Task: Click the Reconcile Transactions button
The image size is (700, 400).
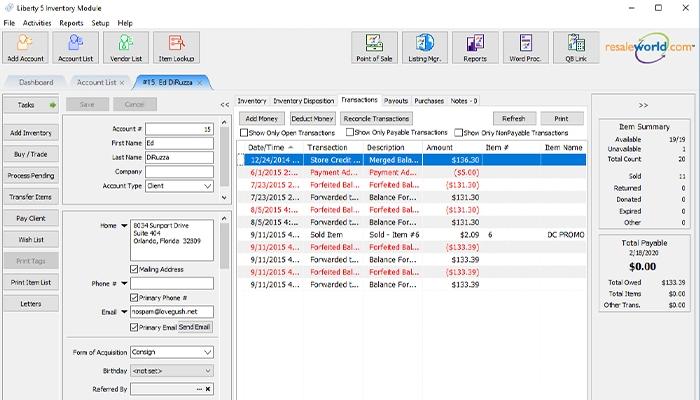Action: click(x=376, y=119)
